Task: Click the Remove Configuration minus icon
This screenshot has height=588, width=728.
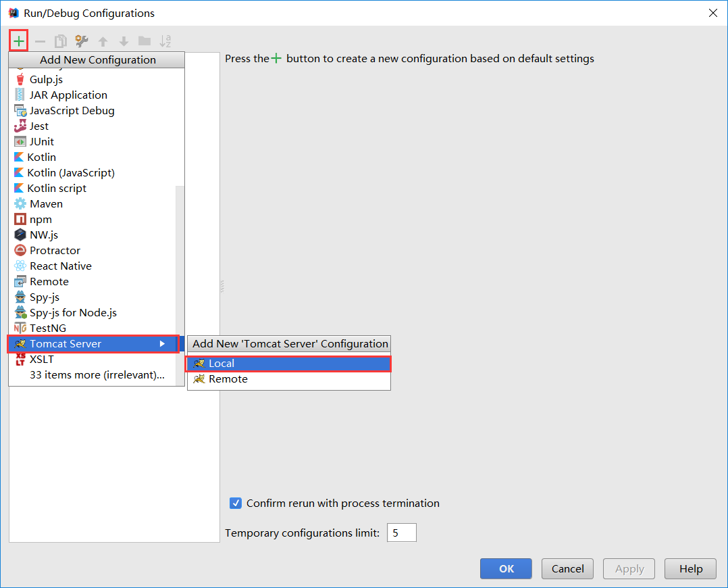Action: coord(41,41)
